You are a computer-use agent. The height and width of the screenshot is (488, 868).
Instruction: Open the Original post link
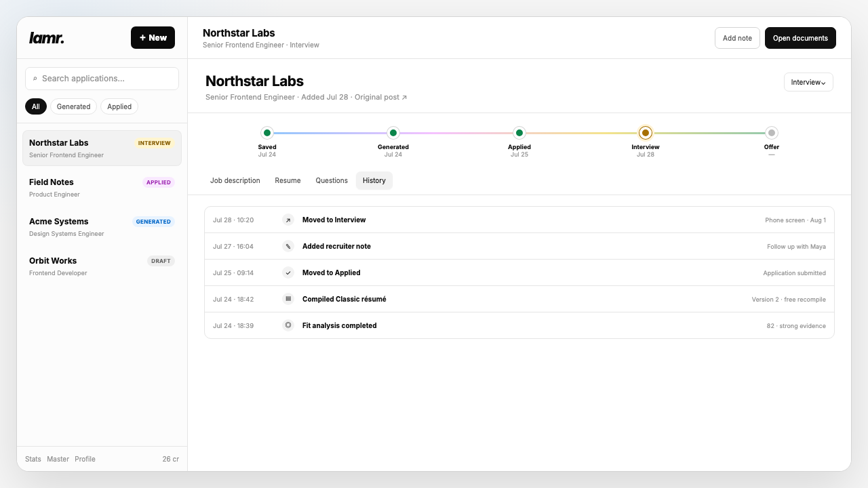tap(380, 98)
